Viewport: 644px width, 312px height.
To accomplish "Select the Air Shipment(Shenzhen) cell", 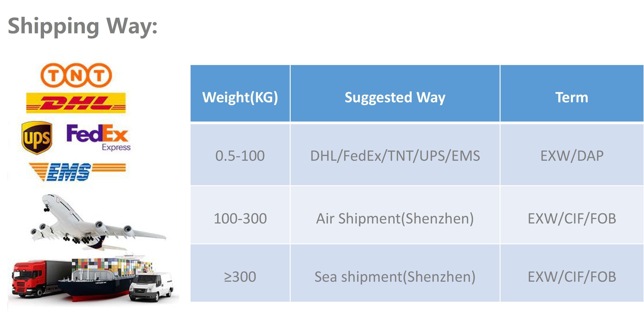I will click(395, 218).
